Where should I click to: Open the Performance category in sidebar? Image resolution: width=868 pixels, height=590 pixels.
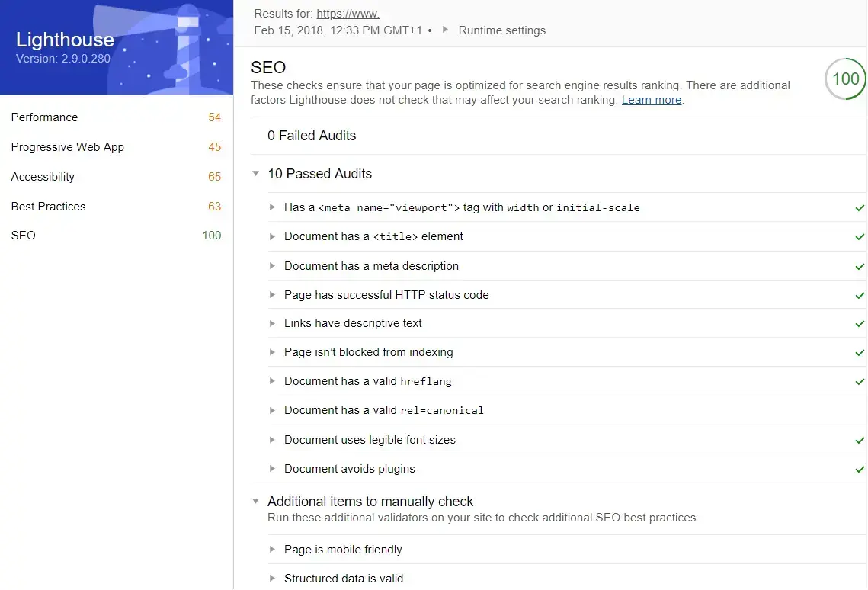[44, 117]
